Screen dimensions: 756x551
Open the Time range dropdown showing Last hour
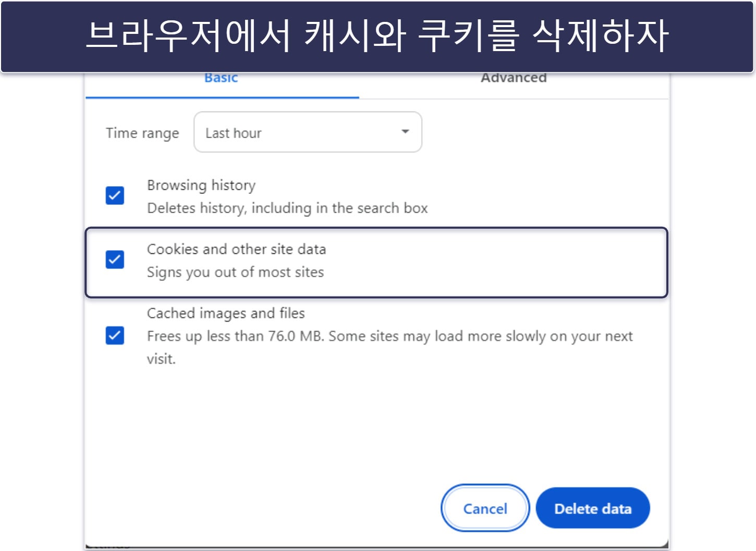coord(308,132)
